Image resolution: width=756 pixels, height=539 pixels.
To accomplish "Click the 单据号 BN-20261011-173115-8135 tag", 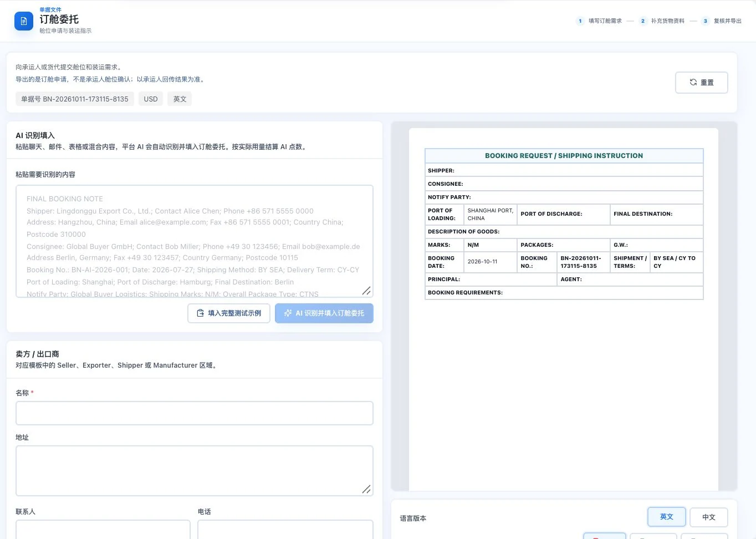I will tap(75, 99).
